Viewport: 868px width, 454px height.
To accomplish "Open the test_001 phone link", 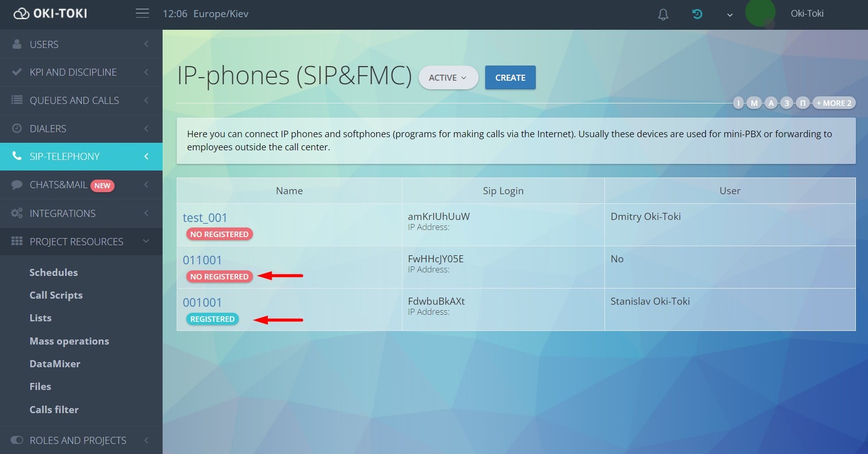I will [x=205, y=218].
